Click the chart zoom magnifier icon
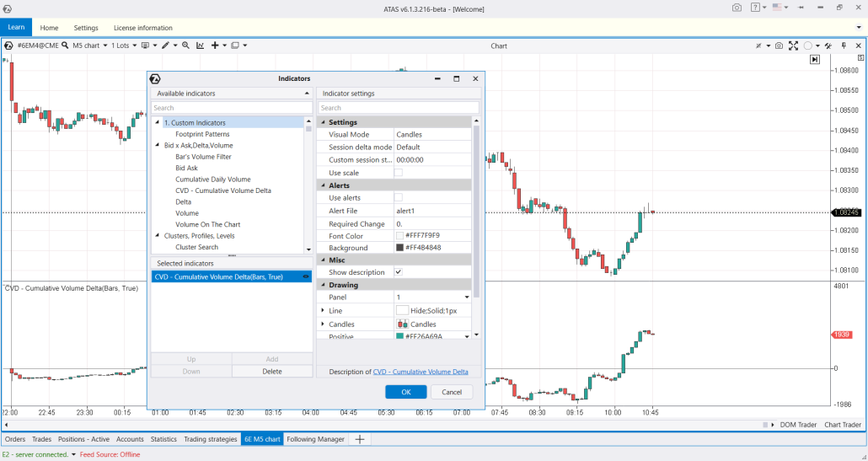 [185, 46]
